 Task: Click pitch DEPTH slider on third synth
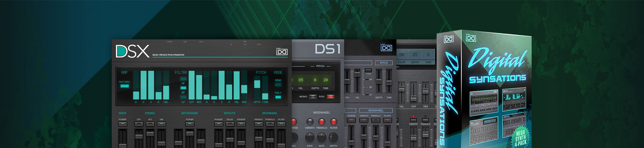click(x=379, y=81)
